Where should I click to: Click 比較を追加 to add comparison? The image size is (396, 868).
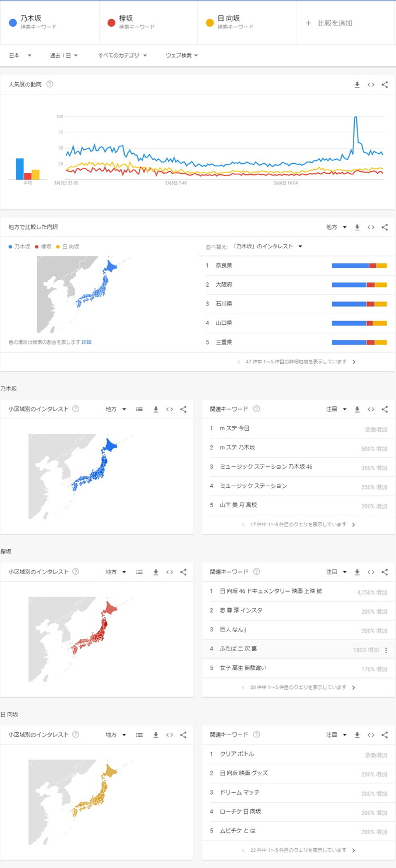click(x=329, y=23)
